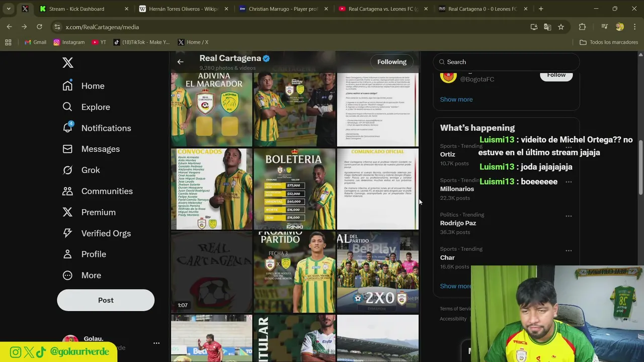Open the more options for the Rodrigo Paz trend

click(569, 216)
